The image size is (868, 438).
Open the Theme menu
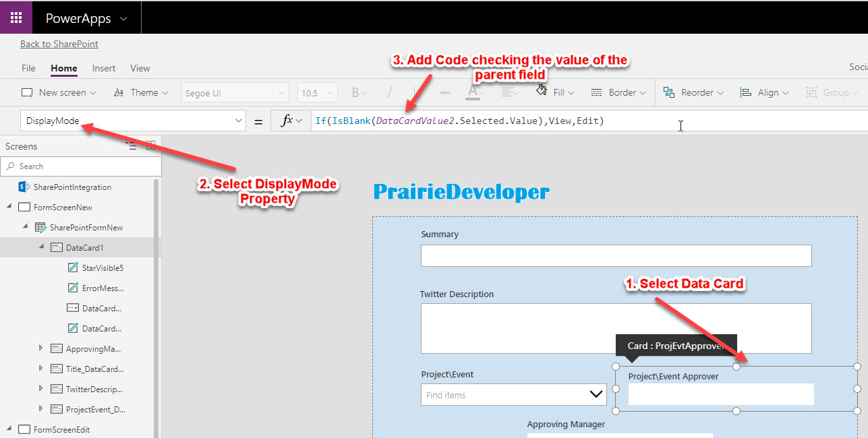pos(140,92)
